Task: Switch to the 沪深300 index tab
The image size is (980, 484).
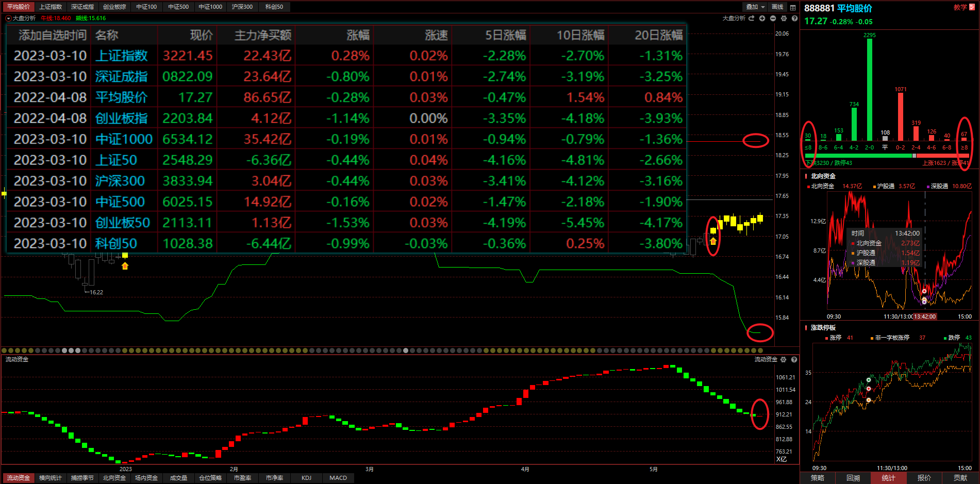Action: tap(242, 7)
